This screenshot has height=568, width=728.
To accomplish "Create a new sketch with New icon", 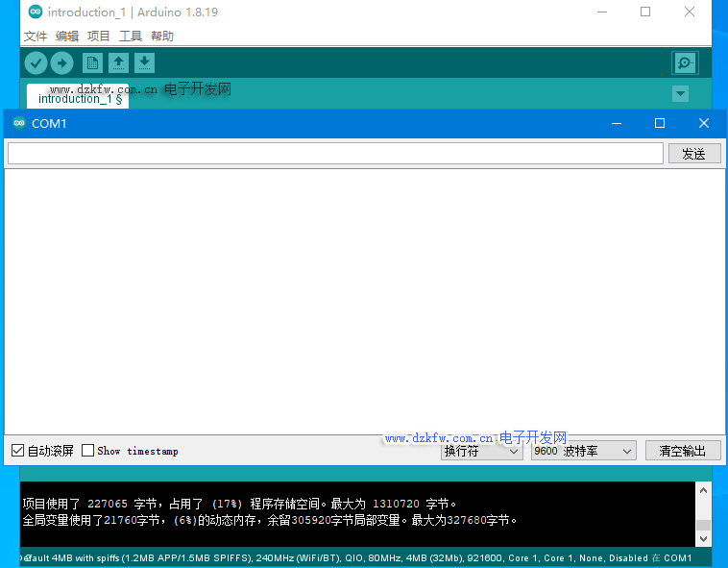I will point(92,63).
